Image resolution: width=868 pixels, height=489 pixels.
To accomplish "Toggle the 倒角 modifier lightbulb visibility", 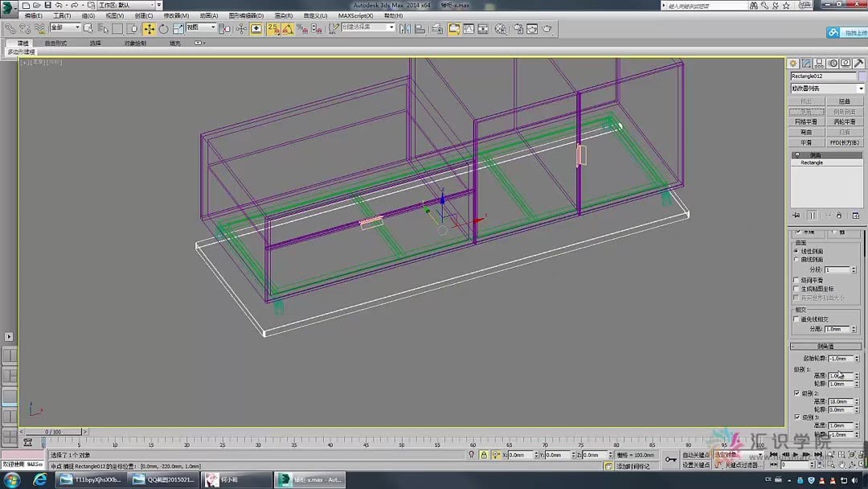I will click(796, 155).
